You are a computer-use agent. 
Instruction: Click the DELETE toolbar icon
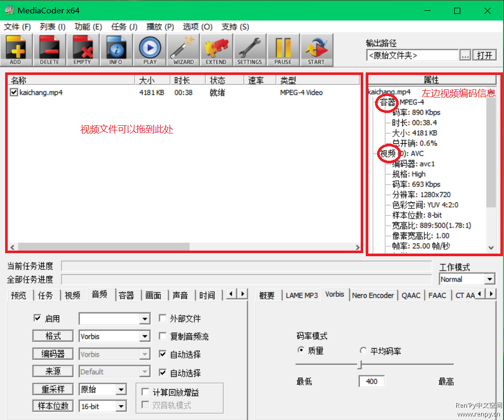tap(49, 50)
